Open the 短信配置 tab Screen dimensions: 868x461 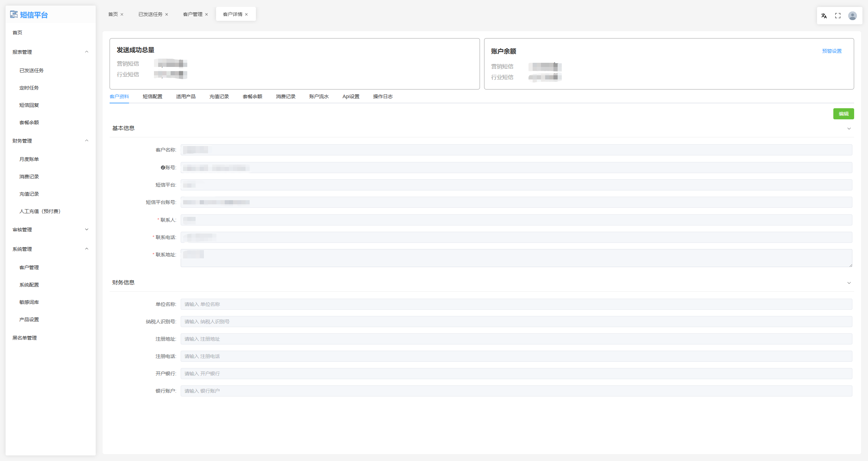153,96
